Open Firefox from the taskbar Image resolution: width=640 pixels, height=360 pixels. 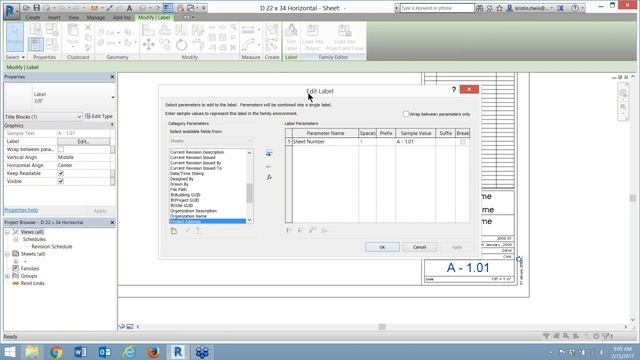pos(153,352)
